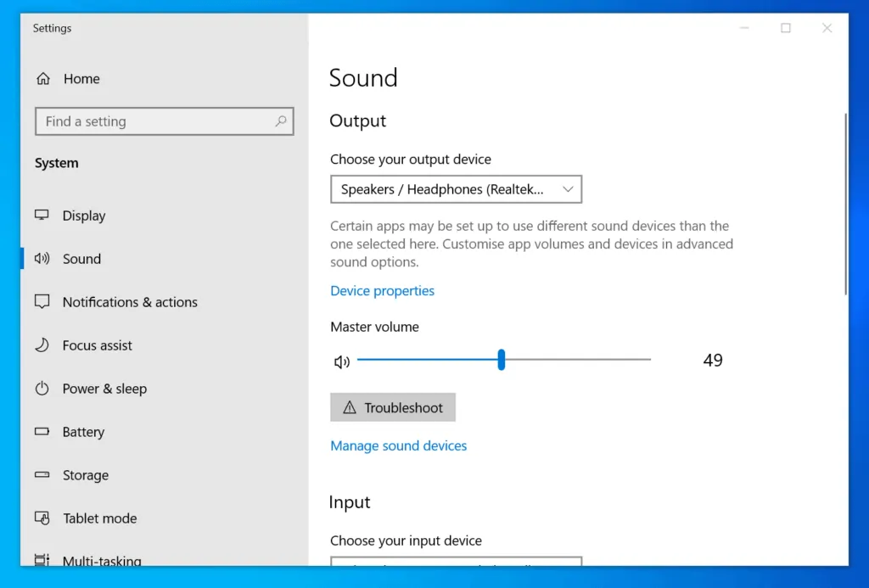Click the Notifications & actions icon
The width and height of the screenshot is (869, 588).
tap(42, 302)
